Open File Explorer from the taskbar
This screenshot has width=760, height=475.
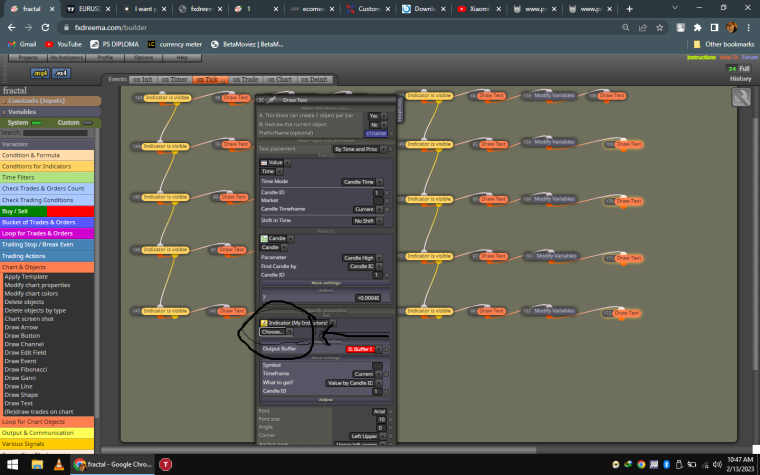(x=37, y=464)
